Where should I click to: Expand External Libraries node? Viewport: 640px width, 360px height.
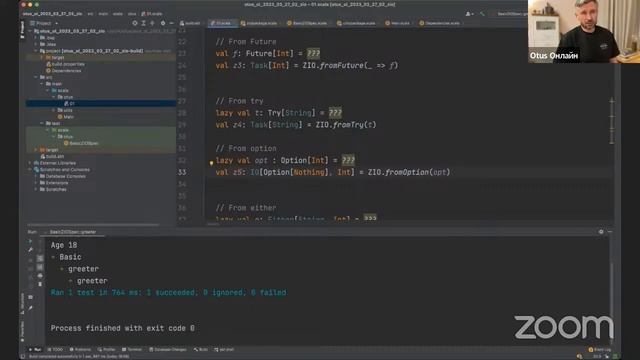tap(30, 163)
